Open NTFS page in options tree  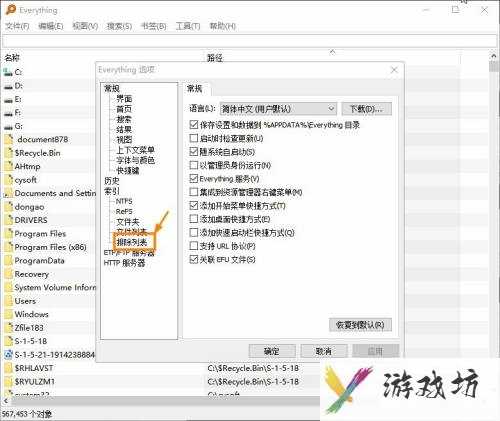(x=124, y=201)
